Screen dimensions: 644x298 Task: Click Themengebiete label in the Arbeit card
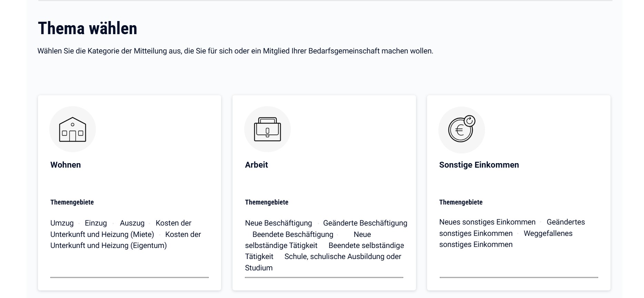pyautogui.click(x=267, y=202)
